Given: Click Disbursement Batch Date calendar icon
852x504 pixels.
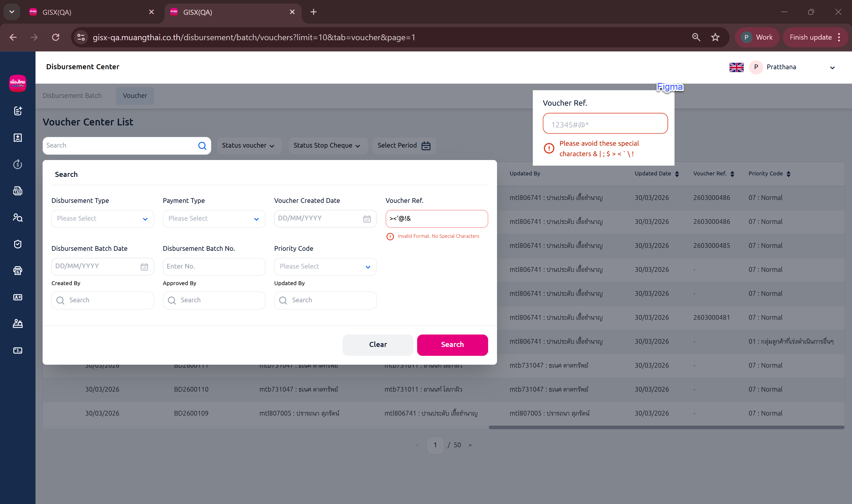Looking at the screenshot, I should pyautogui.click(x=144, y=267).
